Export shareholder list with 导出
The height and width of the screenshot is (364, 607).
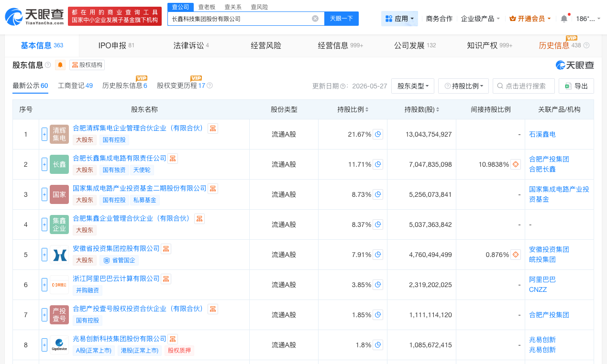576,86
